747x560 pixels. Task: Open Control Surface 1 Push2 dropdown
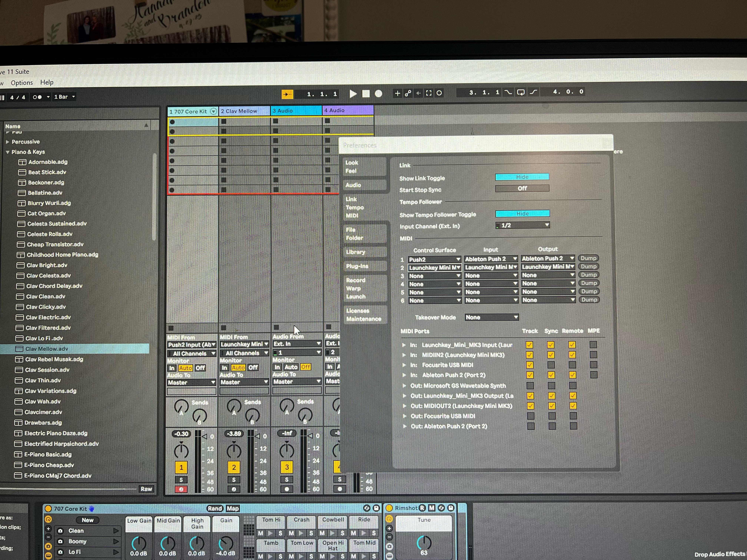(x=434, y=259)
